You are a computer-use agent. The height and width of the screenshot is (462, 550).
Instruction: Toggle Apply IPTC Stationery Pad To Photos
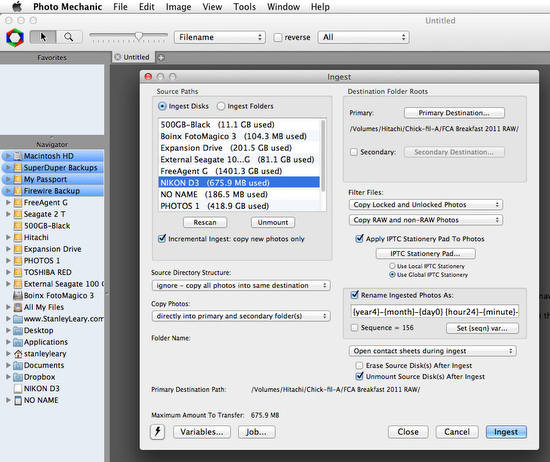click(x=360, y=239)
